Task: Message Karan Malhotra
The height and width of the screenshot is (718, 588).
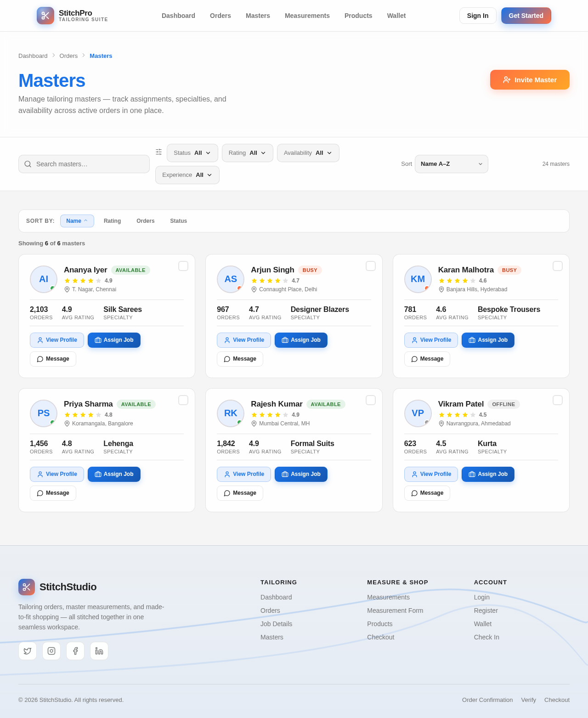Action: (x=427, y=359)
